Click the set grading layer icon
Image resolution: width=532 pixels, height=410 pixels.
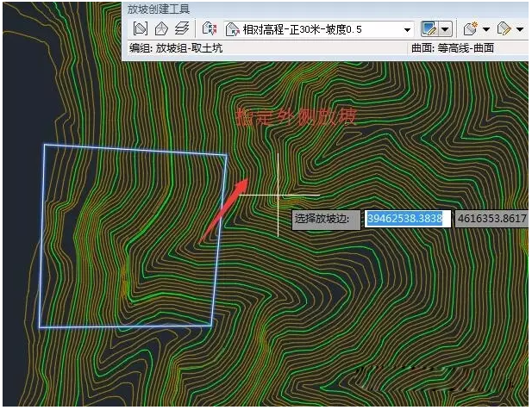point(181,29)
